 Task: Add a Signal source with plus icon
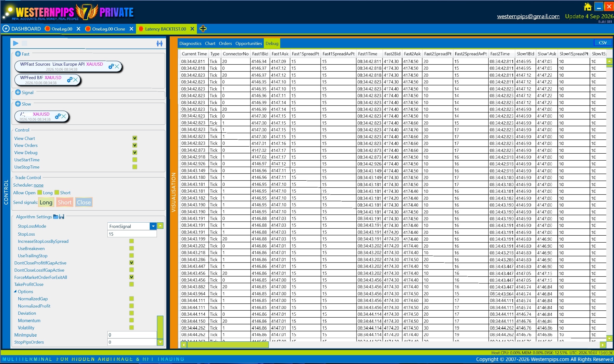pos(18,92)
